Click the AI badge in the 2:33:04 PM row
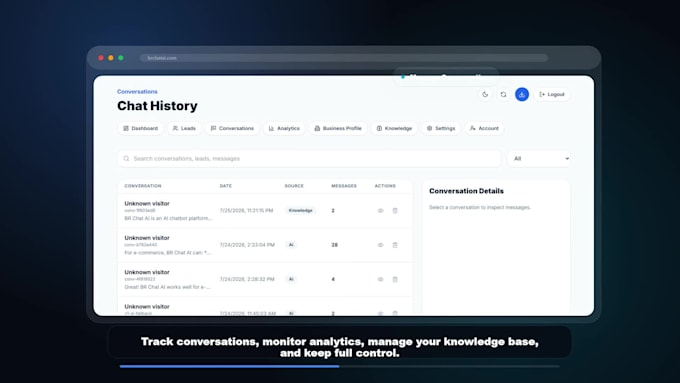The image size is (680, 383). coord(291,245)
